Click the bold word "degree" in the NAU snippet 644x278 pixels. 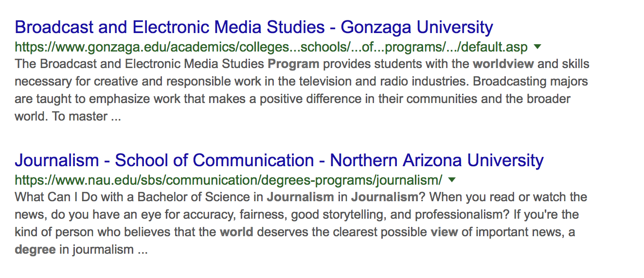35,249
